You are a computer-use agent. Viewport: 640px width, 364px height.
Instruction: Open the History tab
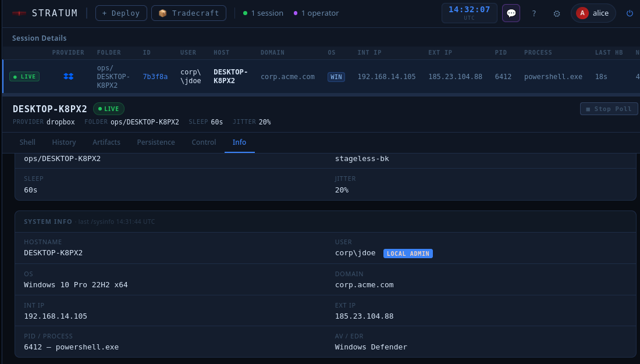point(63,142)
